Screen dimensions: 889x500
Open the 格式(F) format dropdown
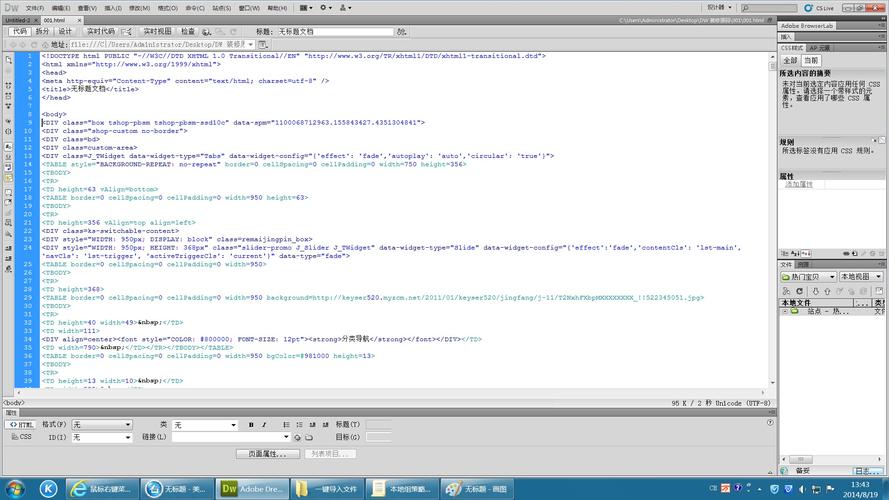coord(101,425)
